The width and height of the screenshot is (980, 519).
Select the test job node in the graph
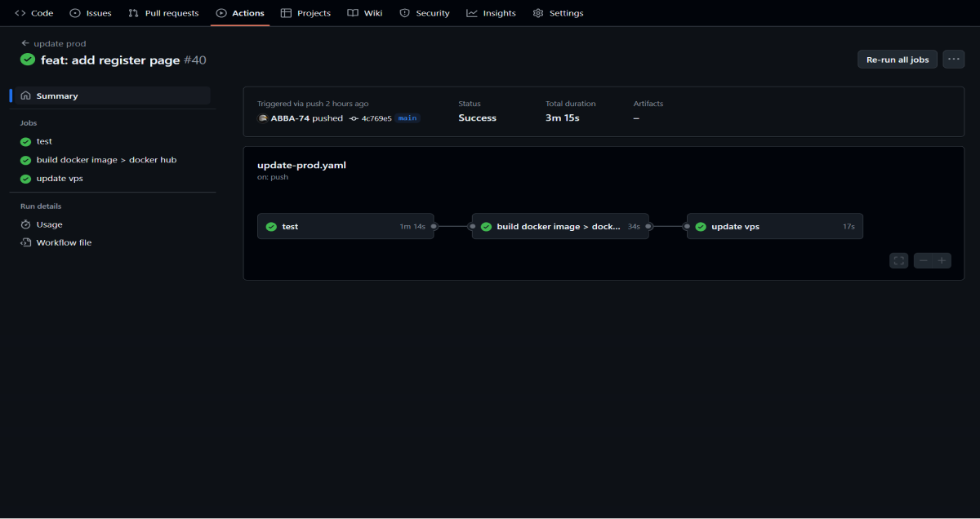click(x=345, y=226)
